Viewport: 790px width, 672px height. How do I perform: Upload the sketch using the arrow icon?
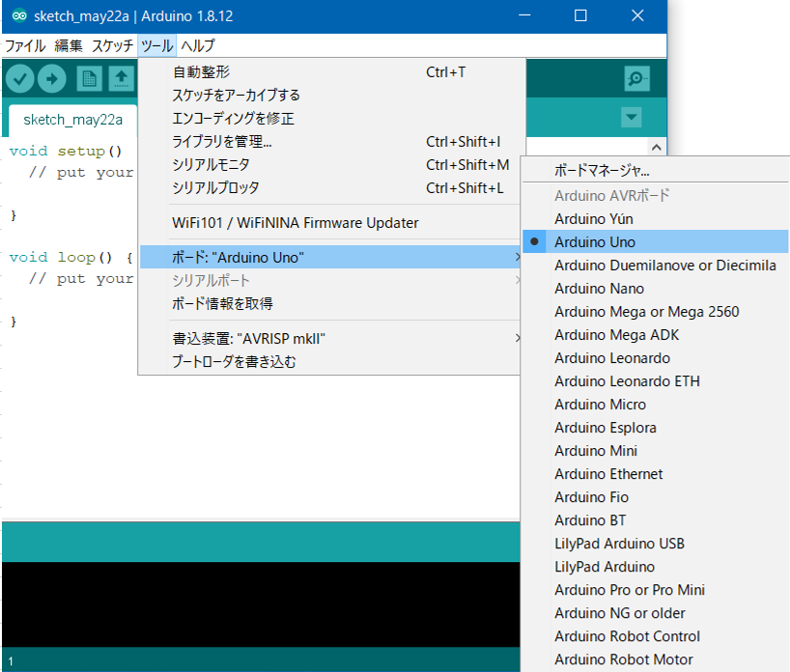[x=51, y=78]
